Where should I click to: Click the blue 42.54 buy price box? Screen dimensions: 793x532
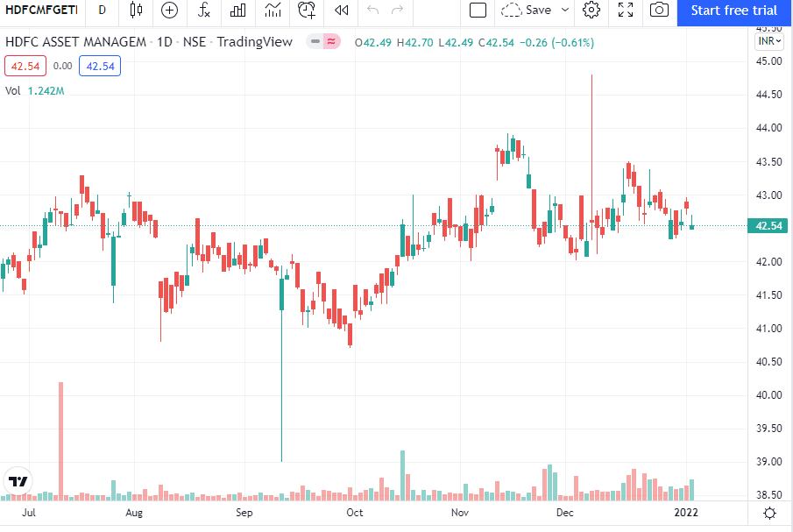[x=100, y=67]
